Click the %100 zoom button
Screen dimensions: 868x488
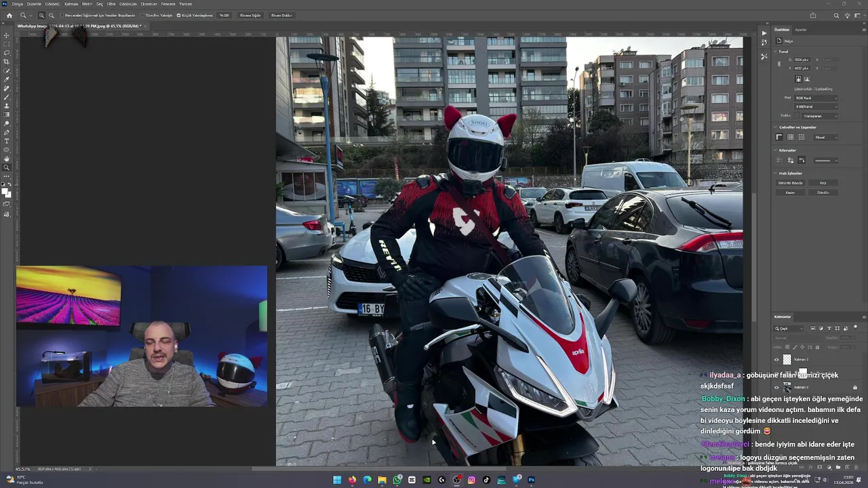[224, 15]
